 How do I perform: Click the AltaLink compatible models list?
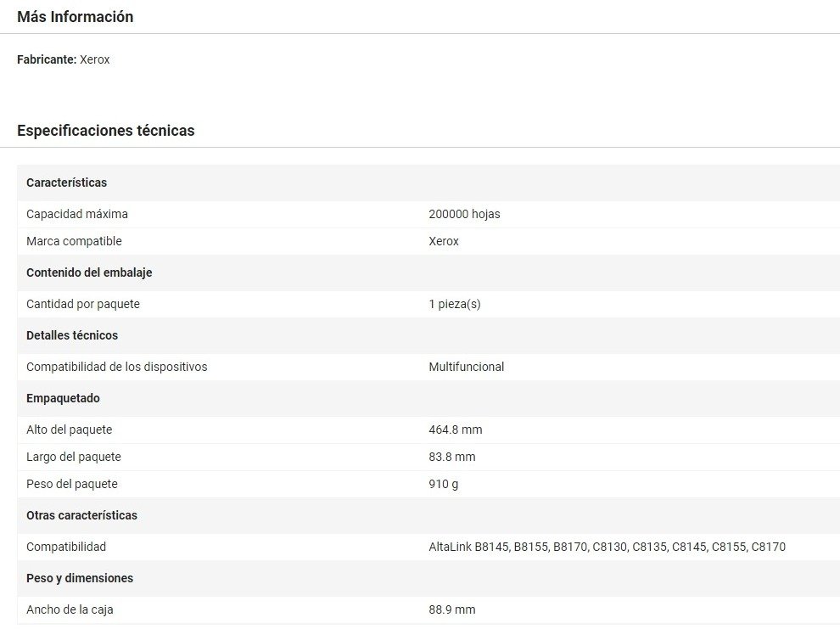pos(607,547)
